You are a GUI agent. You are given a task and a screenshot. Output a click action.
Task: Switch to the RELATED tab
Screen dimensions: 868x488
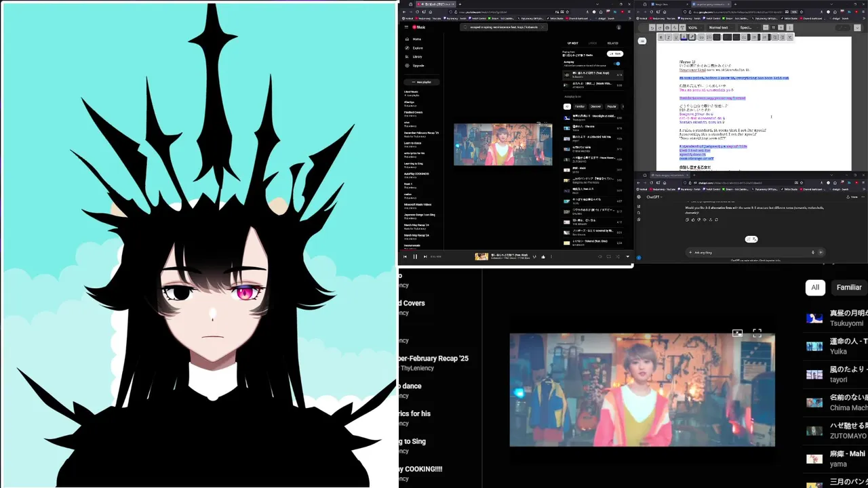[613, 43]
